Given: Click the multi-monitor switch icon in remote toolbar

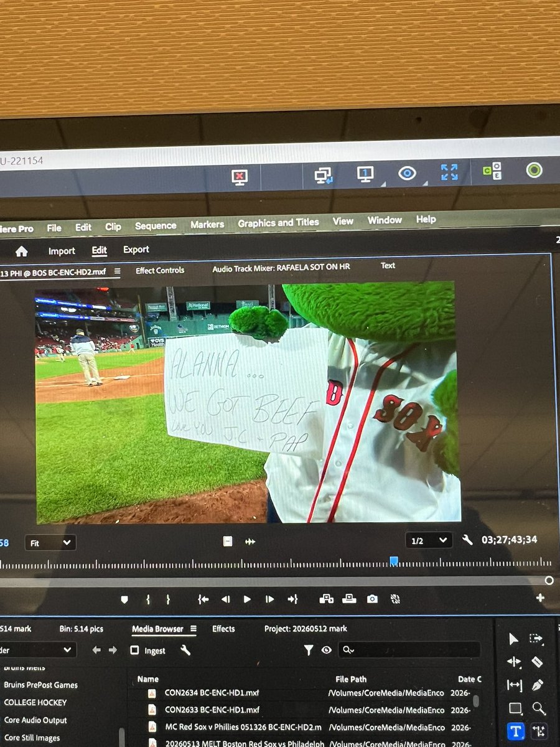Looking at the screenshot, I should (323, 176).
